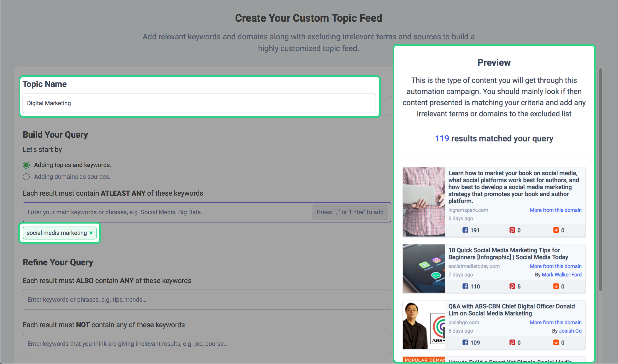618x364 pixels.
Task: Open the Donald Lim Q&A article thumbnail
Action: pyautogui.click(x=424, y=325)
